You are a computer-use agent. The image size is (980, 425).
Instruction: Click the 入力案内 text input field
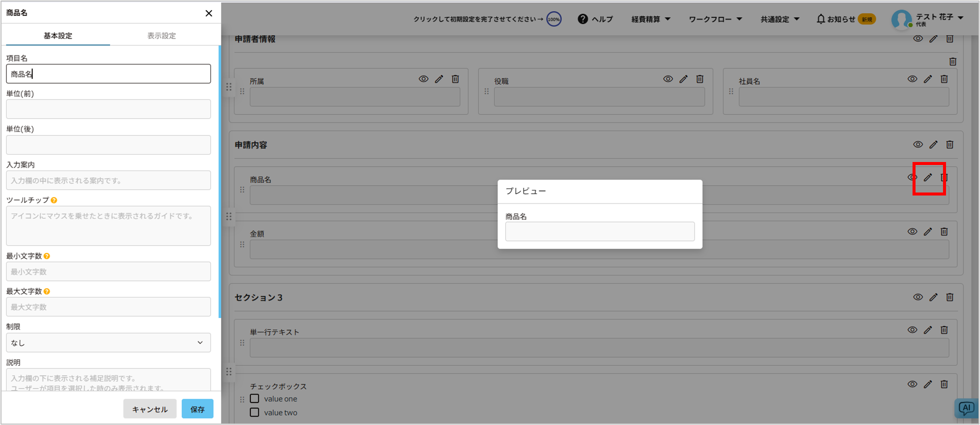[x=108, y=180]
